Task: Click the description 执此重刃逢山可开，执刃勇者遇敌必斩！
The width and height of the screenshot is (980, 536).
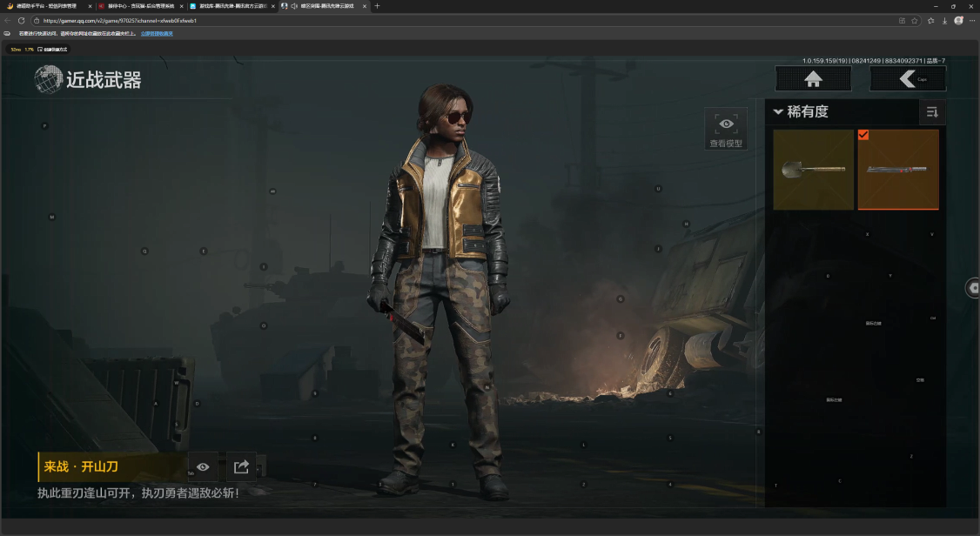Action: 138,492
